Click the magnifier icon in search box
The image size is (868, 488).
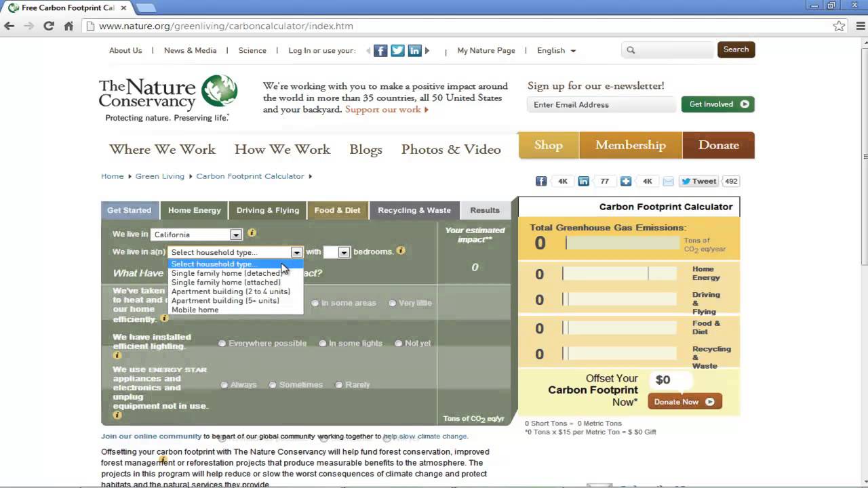click(631, 50)
